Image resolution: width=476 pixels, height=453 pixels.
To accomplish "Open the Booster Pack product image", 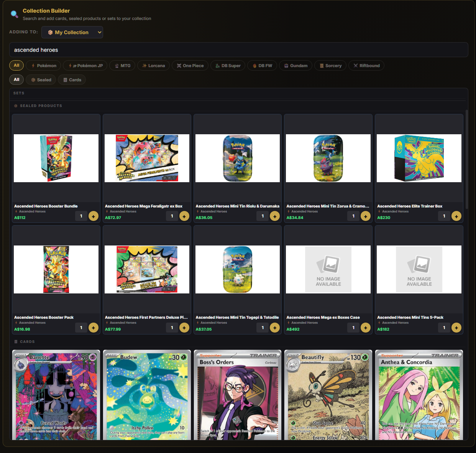I will 56,269.
